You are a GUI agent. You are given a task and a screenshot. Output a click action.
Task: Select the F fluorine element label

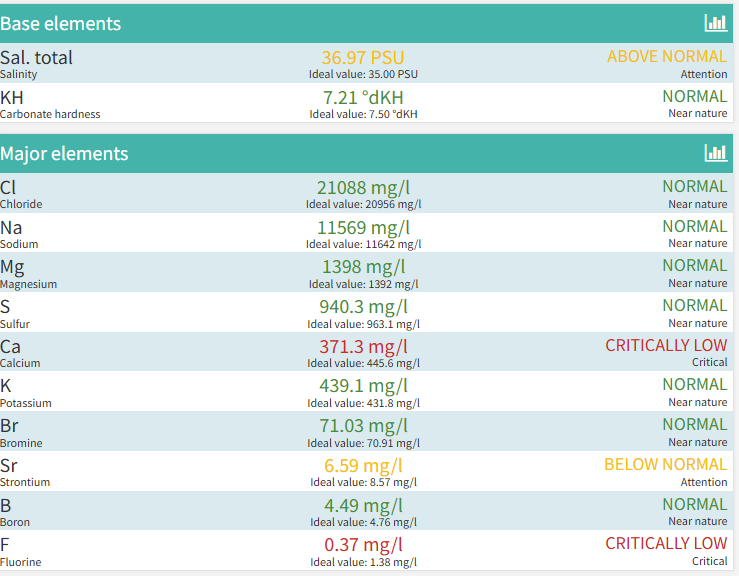click(x=5, y=545)
